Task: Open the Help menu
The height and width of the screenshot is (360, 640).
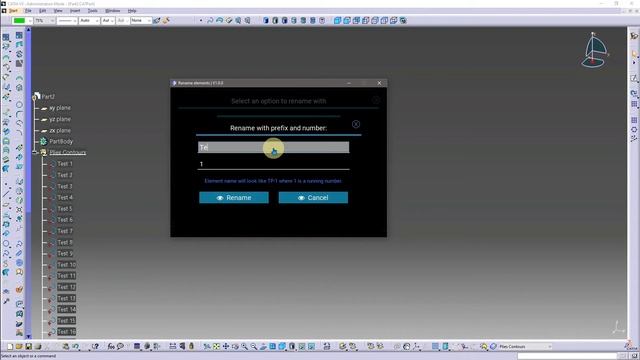Action: pos(132,11)
